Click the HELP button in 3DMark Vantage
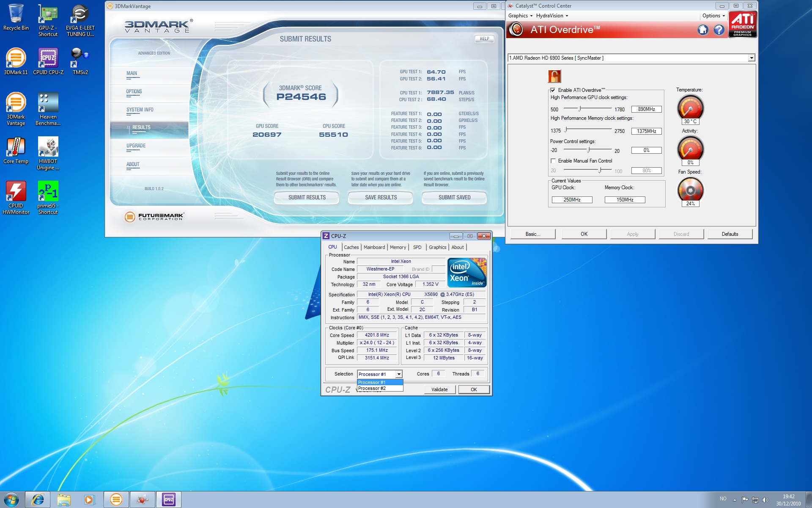Viewport: 812px width, 508px height. click(484, 39)
